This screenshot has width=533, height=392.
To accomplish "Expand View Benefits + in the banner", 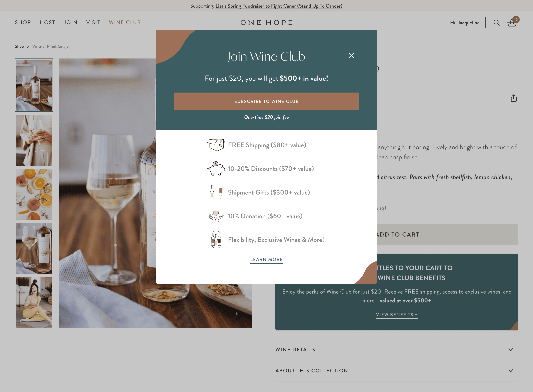I will point(397,315).
